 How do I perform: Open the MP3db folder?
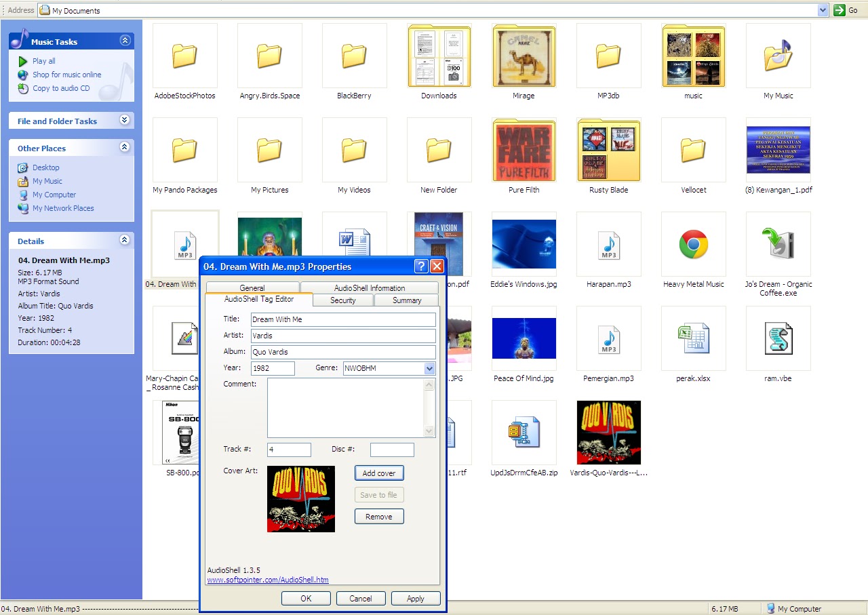pos(608,56)
